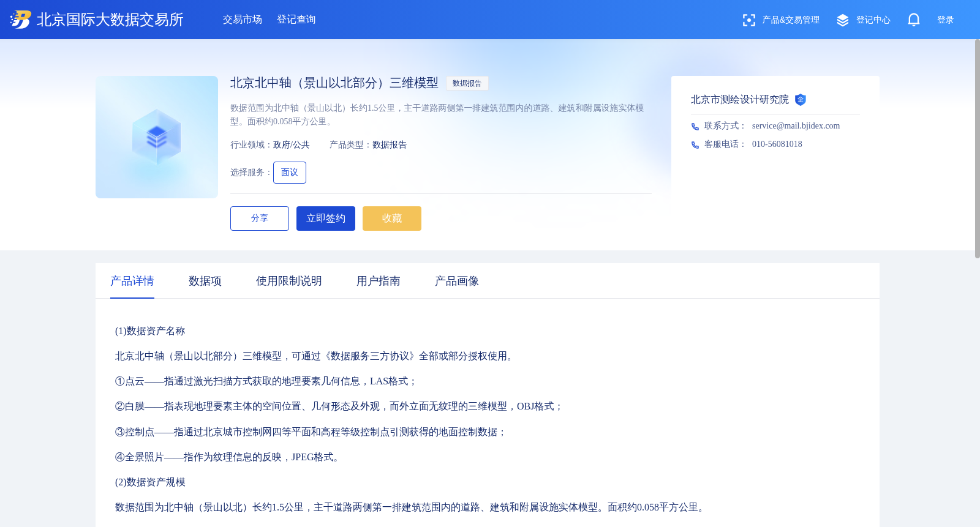The image size is (980, 527).
Task: Click the 立即签约 button
Action: click(326, 219)
